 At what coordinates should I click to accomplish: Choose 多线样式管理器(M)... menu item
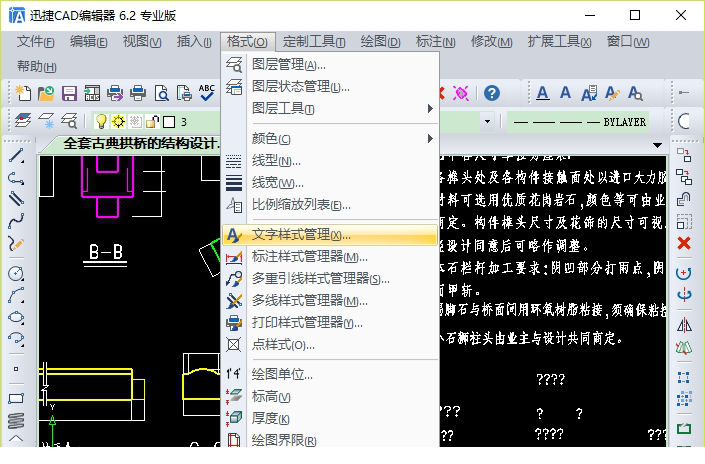330,301
